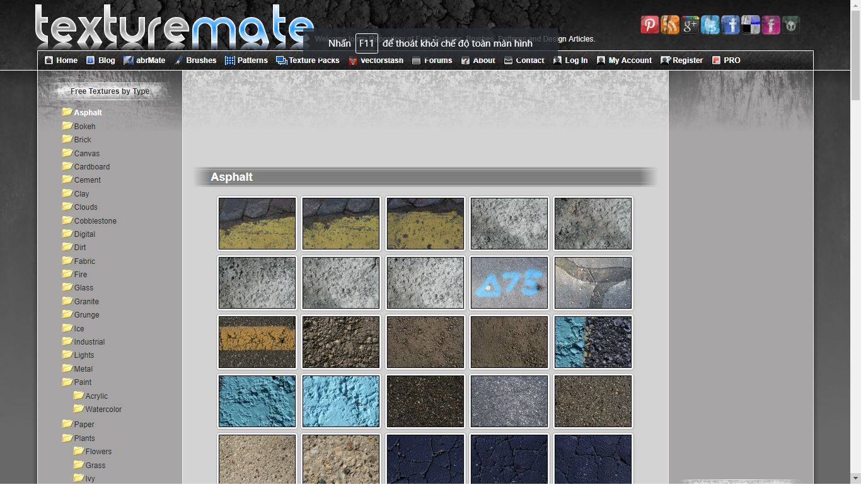The height and width of the screenshot is (504, 861).
Task: Click the Texture Packs monitor icon
Action: pyautogui.click(x=281, y=60)
